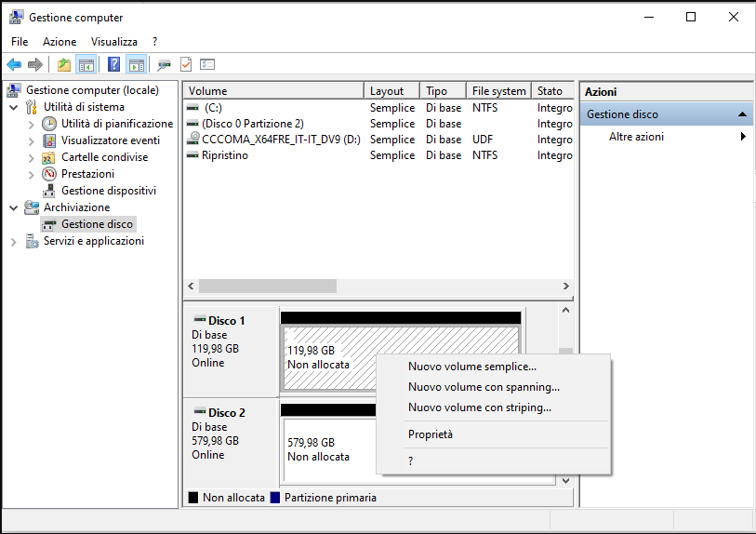Open the Azione menu
Screen dimensions: 756x534
coord(60,42)
